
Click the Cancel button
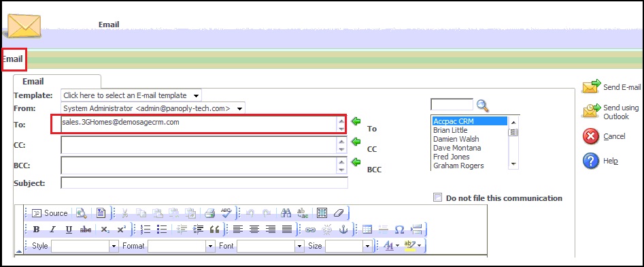[604, 137]
